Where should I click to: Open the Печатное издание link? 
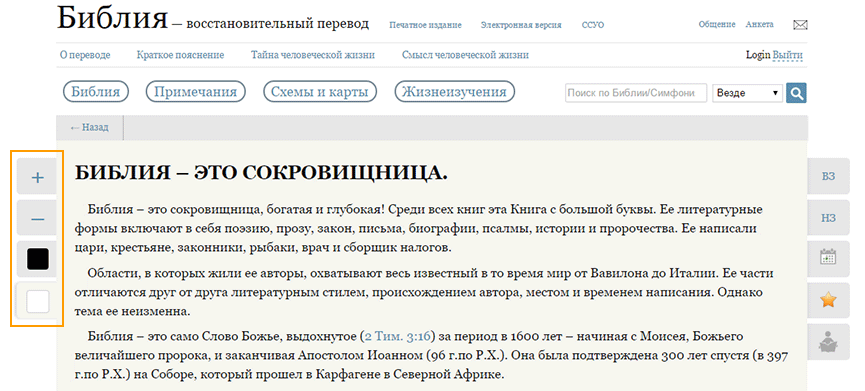click(x=425, y=25)
